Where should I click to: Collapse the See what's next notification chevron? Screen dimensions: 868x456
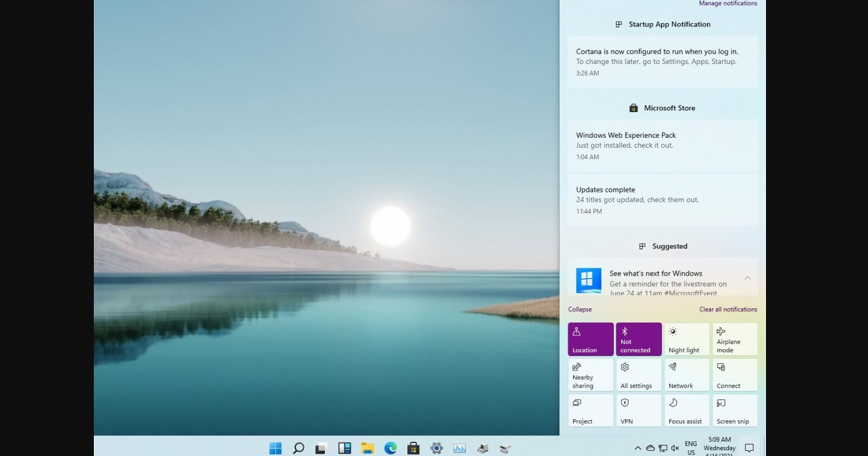(x=748, y=278)
